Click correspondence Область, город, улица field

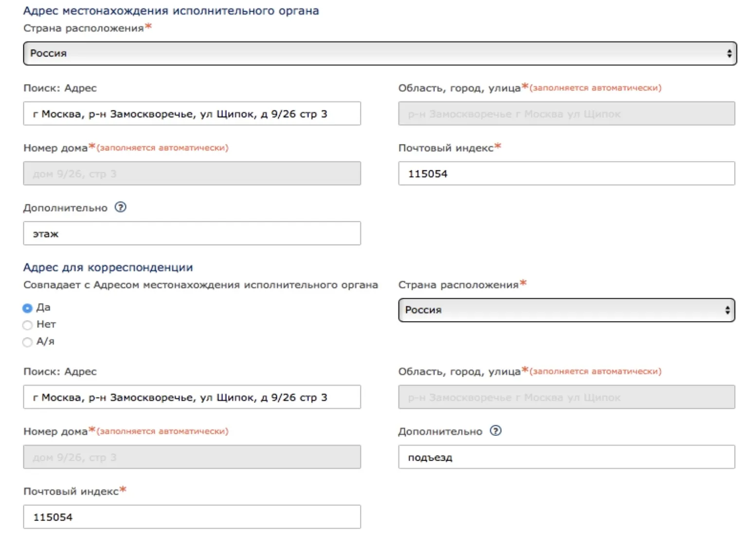[x=566, y=397]
